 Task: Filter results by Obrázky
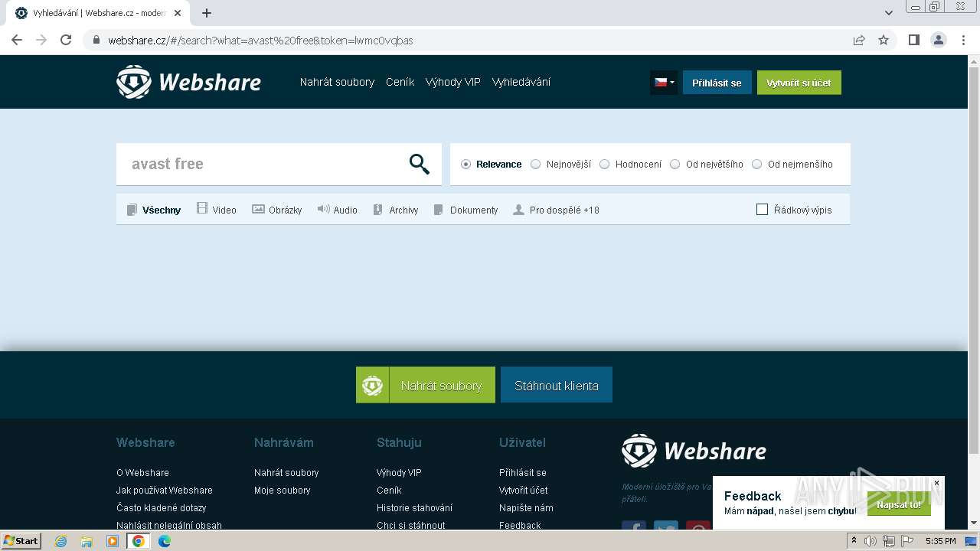click(277, 209)
